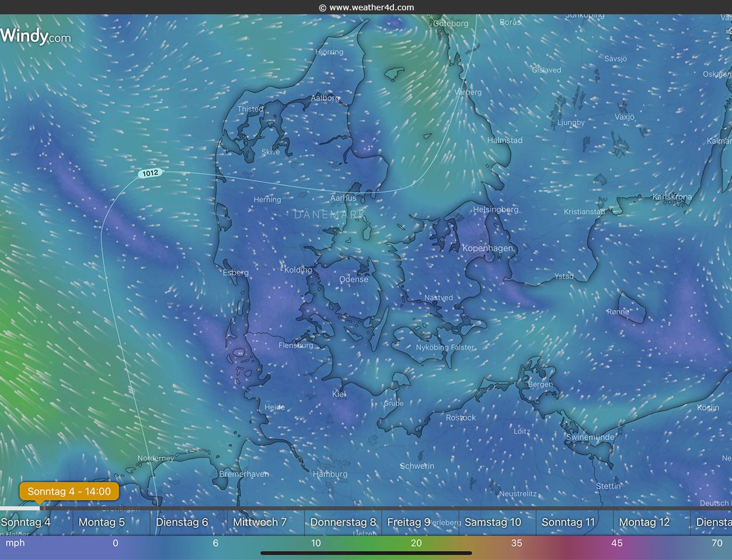The image size is (732, 560).
Task: Select Heide on the map
Action: point(274,407)
